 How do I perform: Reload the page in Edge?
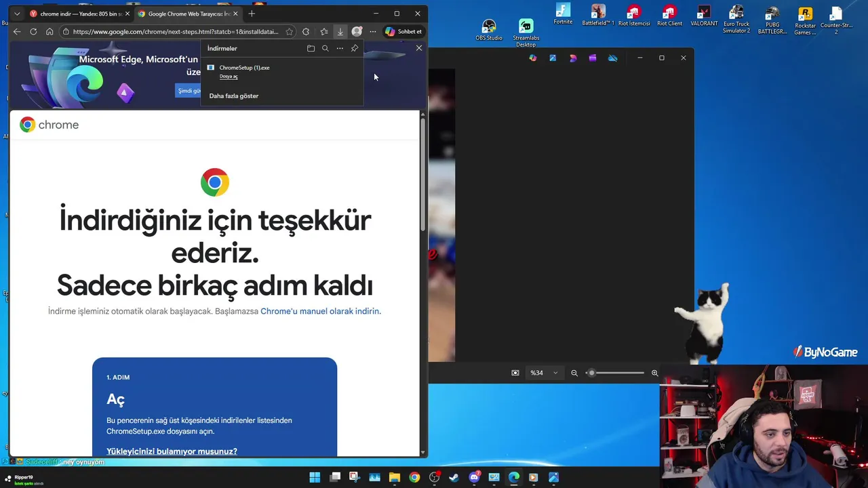point(33,31)
